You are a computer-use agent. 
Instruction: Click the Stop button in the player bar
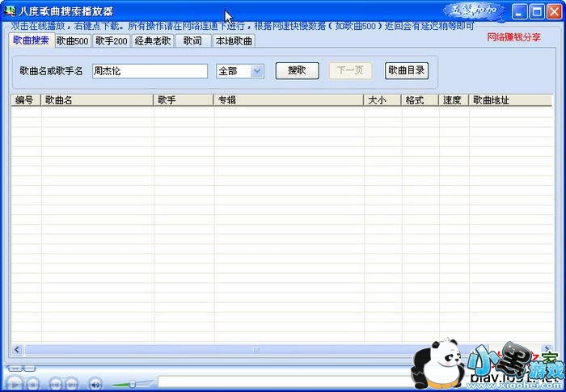[32, 385]
